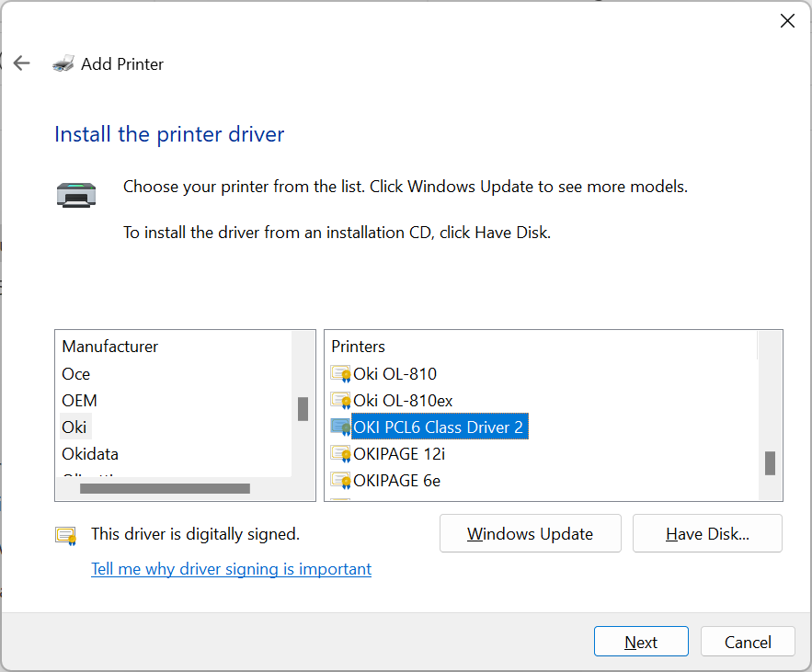812x672 pixels.
Task: Select OKIPAGE 6e printer
Action: pyautogui.click(x=396, y=481)
